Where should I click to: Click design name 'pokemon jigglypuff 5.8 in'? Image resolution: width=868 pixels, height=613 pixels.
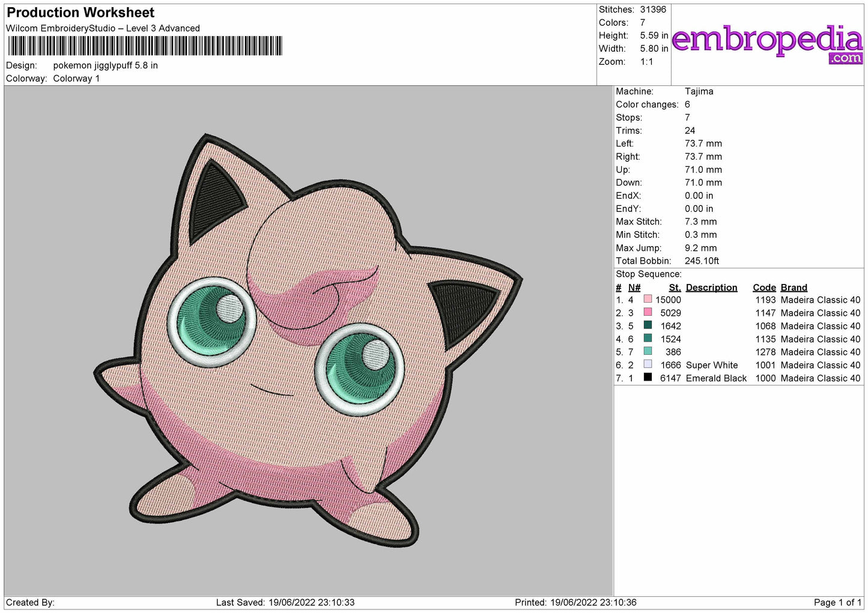pos(105,65)
